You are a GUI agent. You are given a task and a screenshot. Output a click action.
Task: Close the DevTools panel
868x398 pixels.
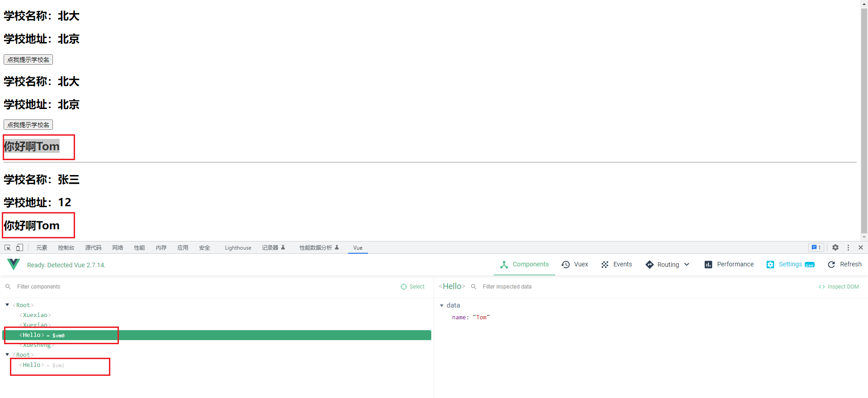pos(861,247)
